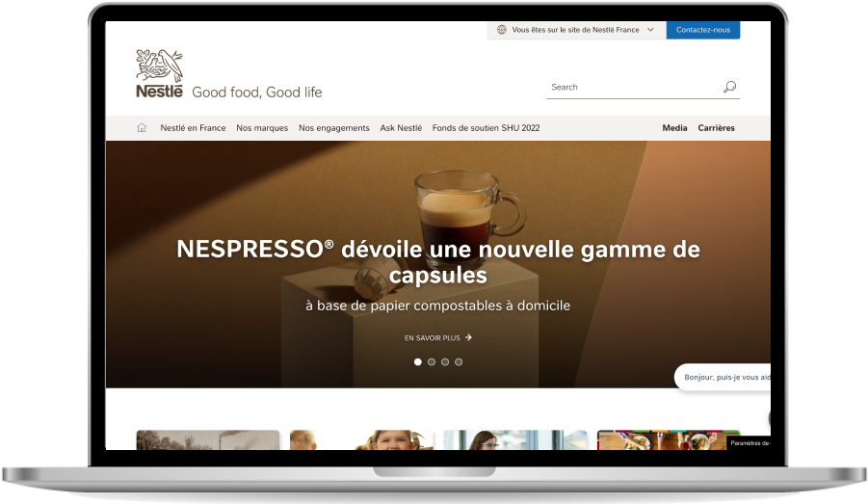Open the Nestlé en France menu
The height and width of the screenshot is (504, 868).
(x=194, y=128)
